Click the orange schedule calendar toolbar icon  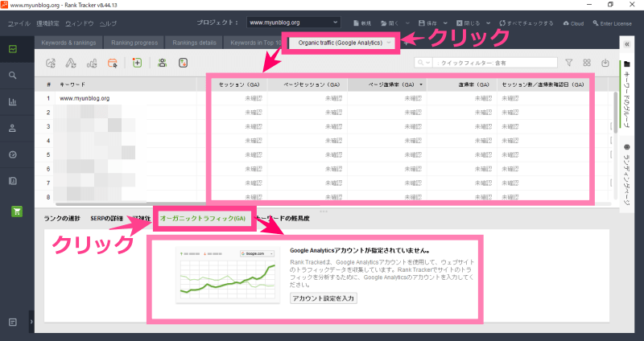click(112, 63)
